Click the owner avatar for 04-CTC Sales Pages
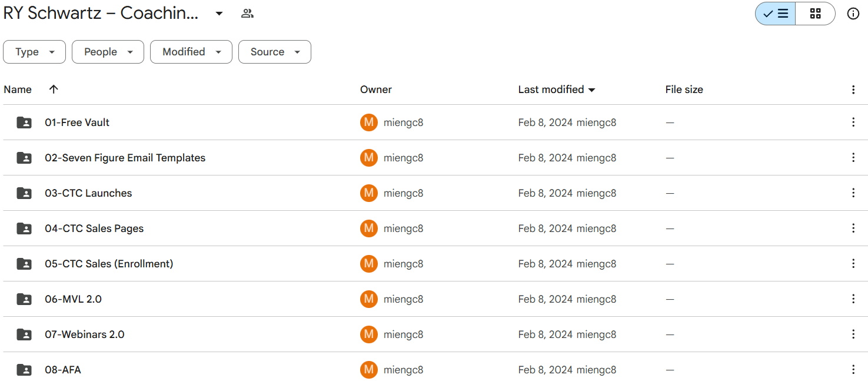The image size is (868, 381). click(368, 228)
